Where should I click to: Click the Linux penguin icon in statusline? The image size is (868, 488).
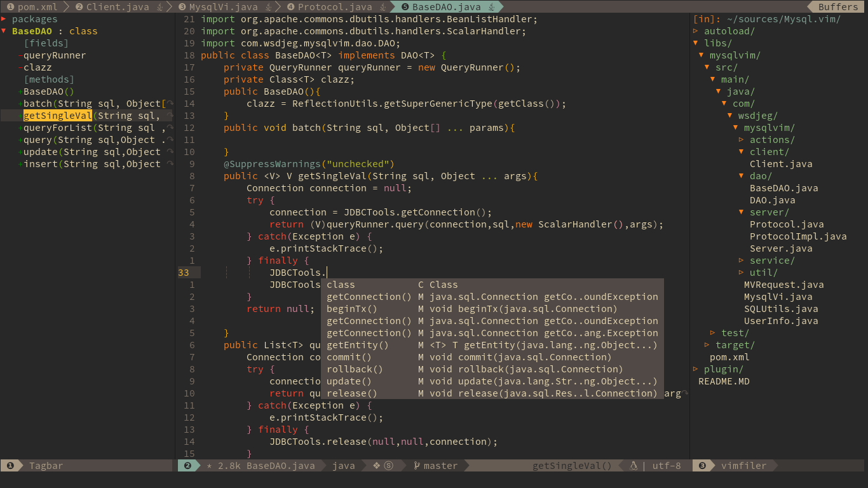pos(633,466)
